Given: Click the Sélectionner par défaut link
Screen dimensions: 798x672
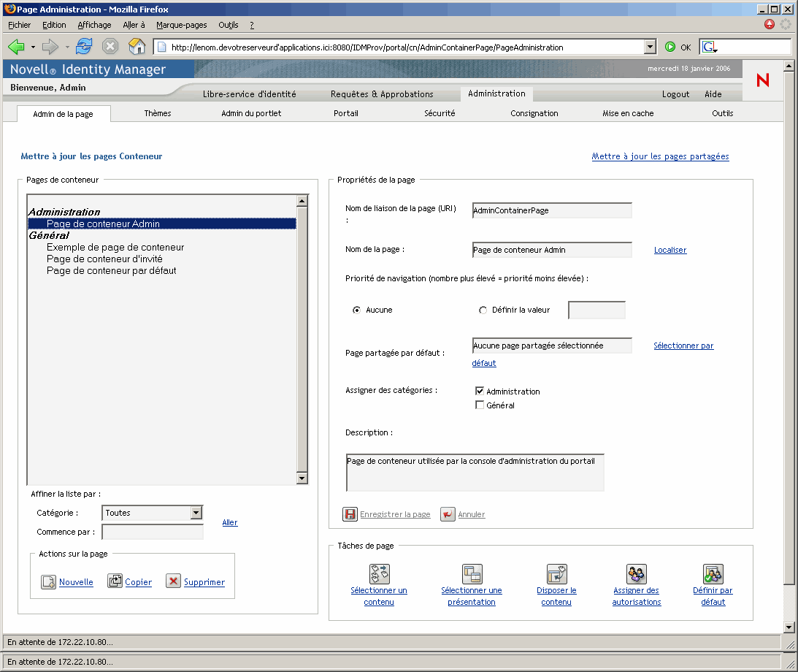Looking at the screenshot, I should click(x=683, y=345).
